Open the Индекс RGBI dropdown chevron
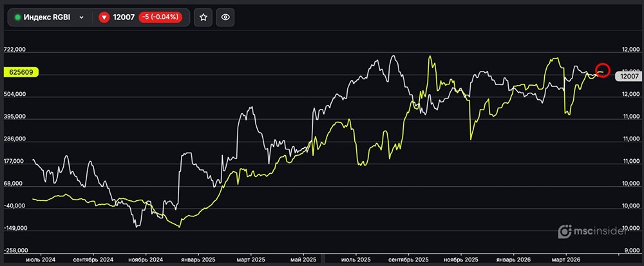This screenshot has width=644, height=266. (81, 17)
